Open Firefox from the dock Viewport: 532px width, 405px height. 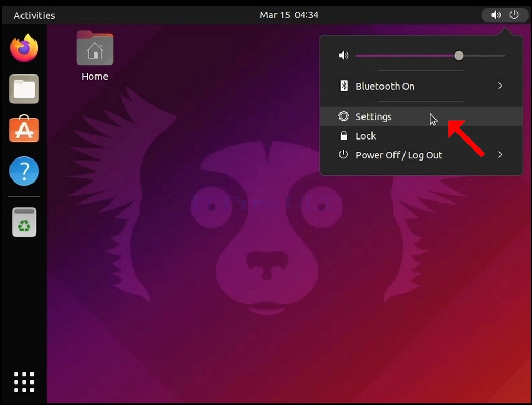coord(24,48)
